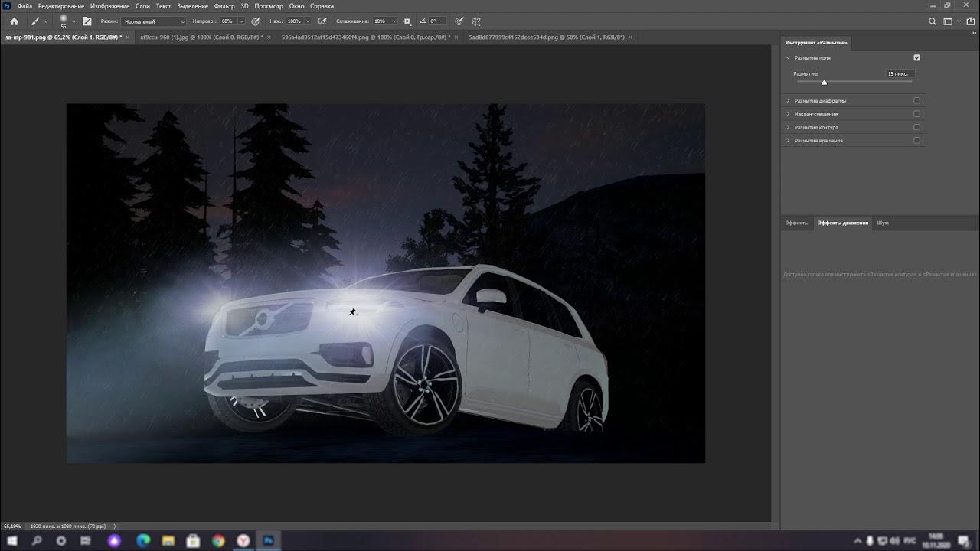Click the search magnifier icon
The image size is (980, 551).
pos(933,21)
